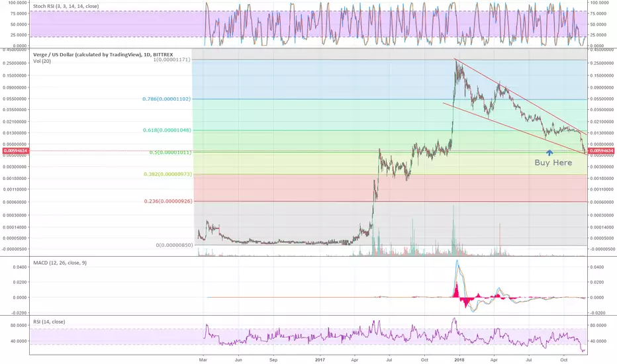The height and width of the screenshot is (364, 617).
Task: Select Fibonacci label 0.618(0.00001048)
Action: tap(167, 130)
